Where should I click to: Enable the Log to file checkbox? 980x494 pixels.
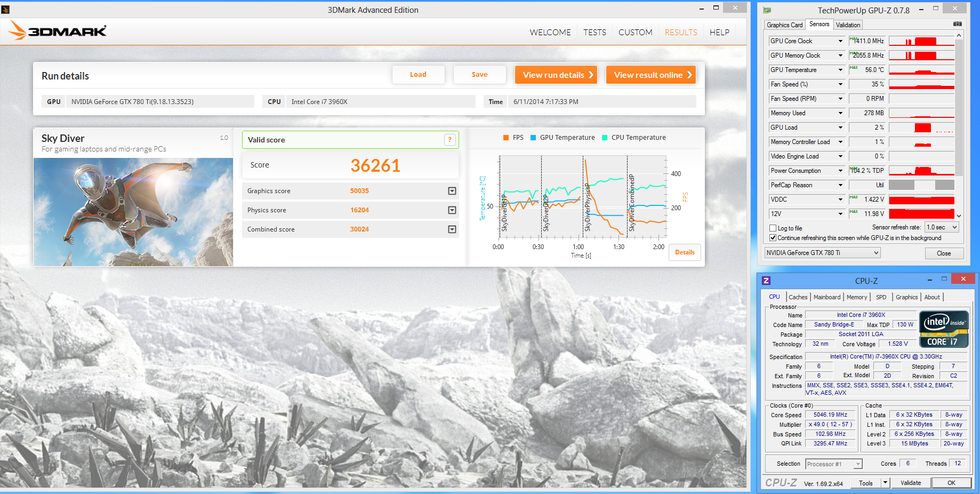coord(773,228)
